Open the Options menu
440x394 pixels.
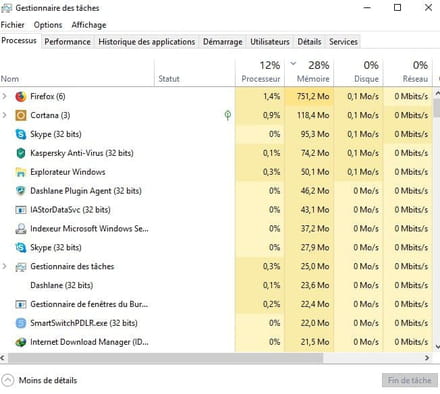tap(48, 25)
